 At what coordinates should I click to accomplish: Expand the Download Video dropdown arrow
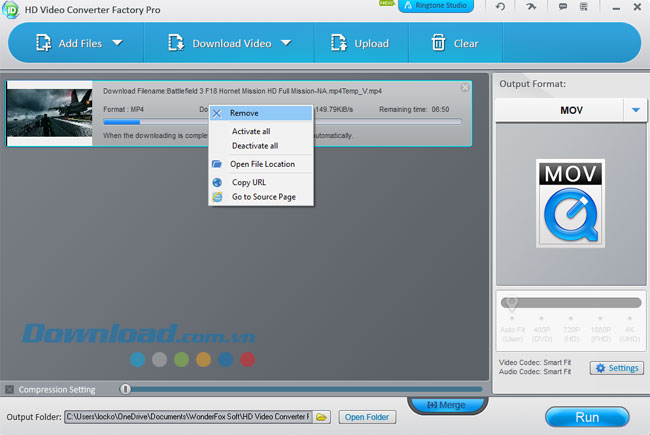(x=286, y=43)
